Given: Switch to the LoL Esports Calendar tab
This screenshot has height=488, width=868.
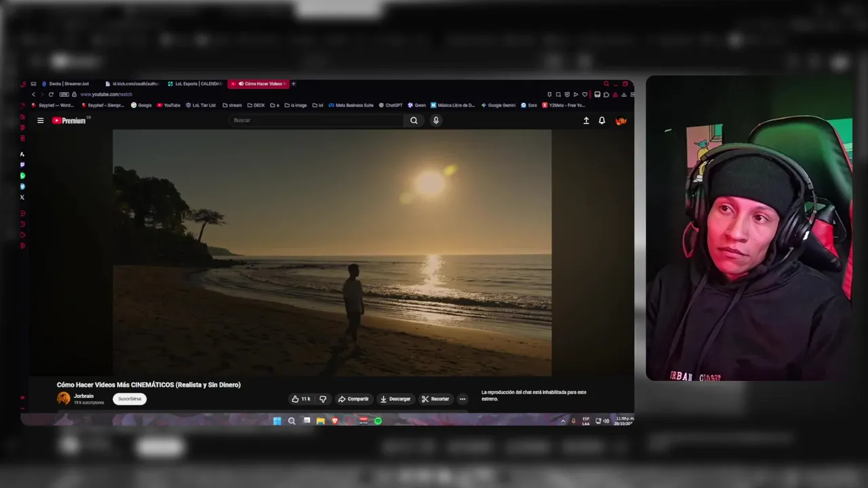Looking at the screenshot, I should pyautogui.click(x=195, y=84).
